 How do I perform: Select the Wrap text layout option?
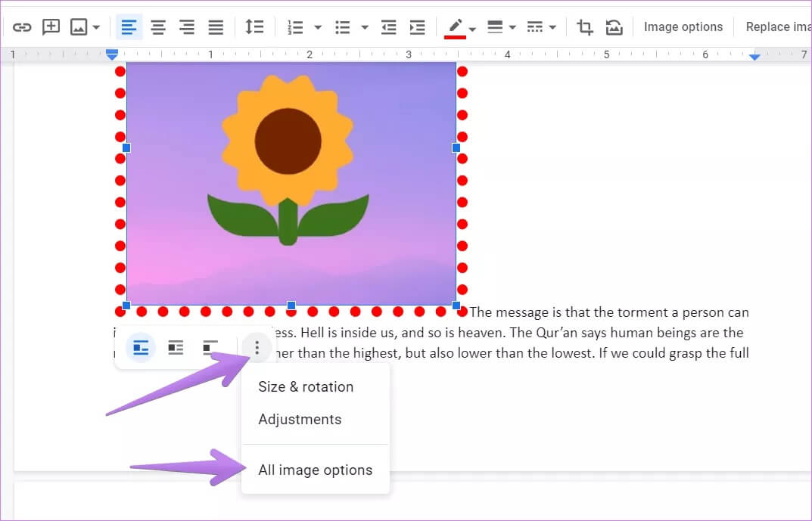coord(176,348)
